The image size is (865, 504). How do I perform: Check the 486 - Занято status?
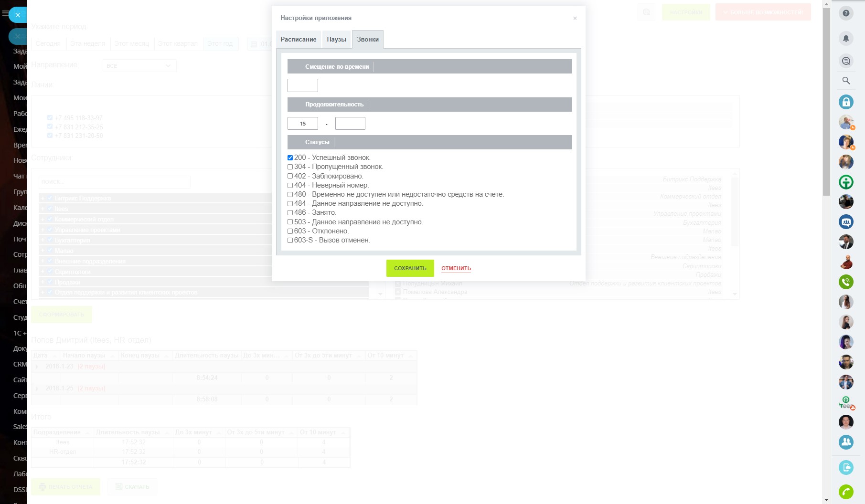pos(290,213)
